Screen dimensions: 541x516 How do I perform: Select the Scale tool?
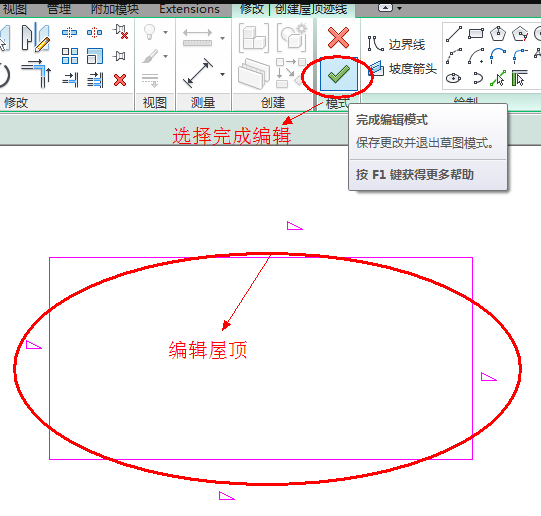[x=95, y=56]
